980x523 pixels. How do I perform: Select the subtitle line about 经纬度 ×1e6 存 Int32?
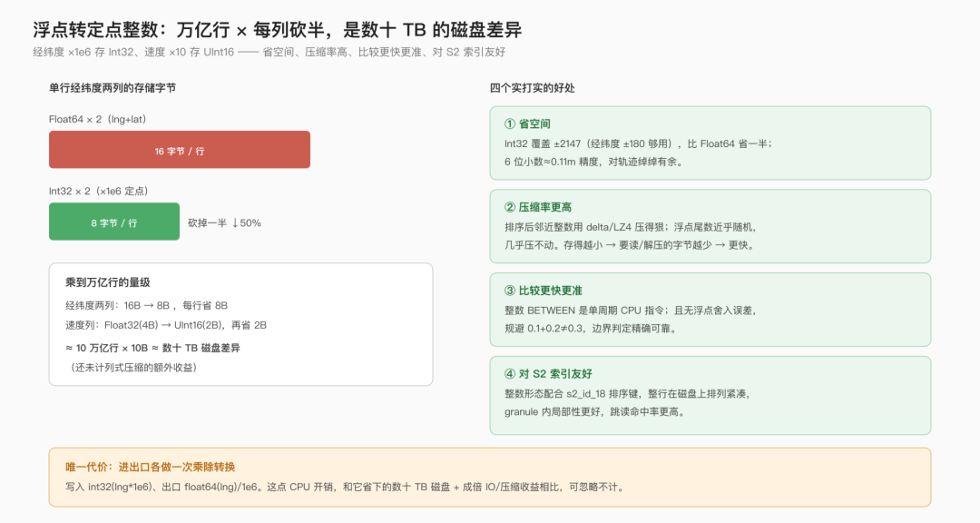(x=269, y=53)
